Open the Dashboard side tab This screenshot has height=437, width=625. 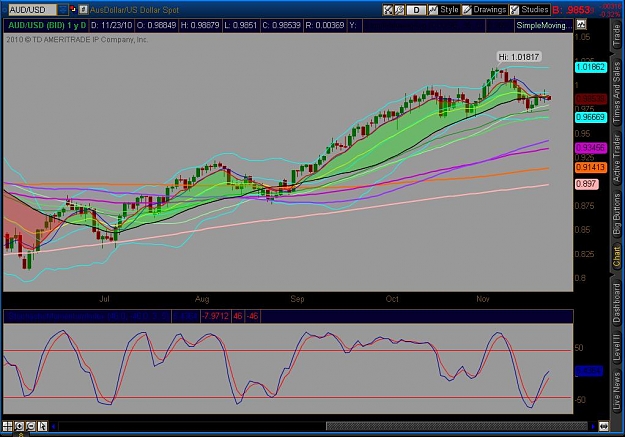click(617, 304)
